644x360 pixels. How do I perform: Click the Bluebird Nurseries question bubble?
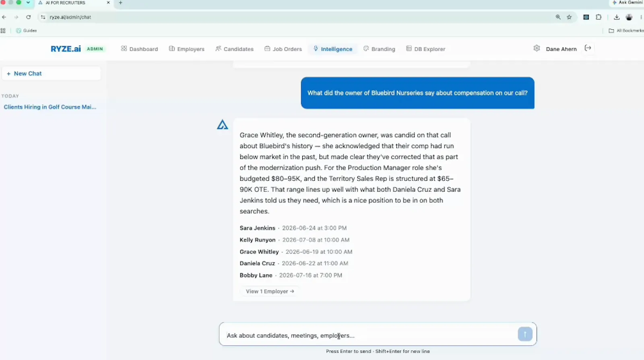pos(417,93)
